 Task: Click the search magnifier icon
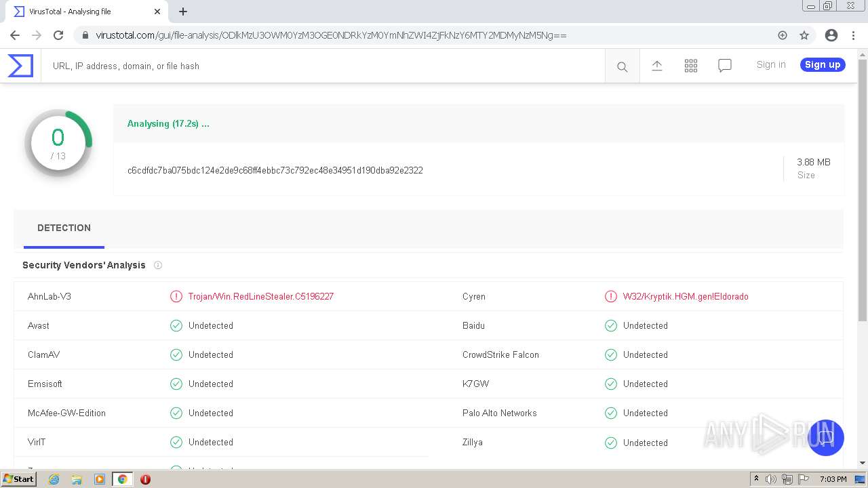pos(622,66)
